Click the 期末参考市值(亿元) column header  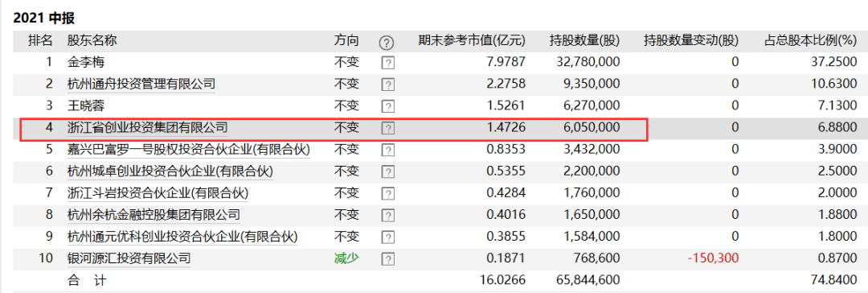472,40
